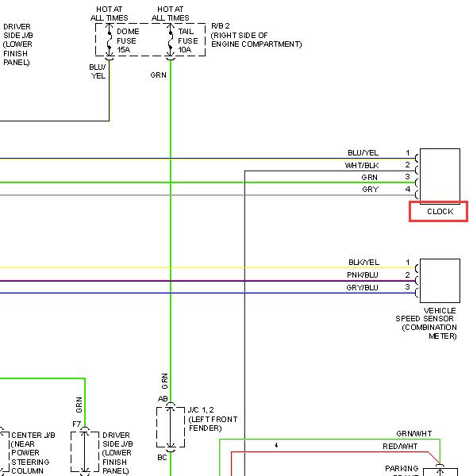The height and width of the screenshot is (476, 473).
Task: Select dashed junction box below F7
Action: coord(85,451)
